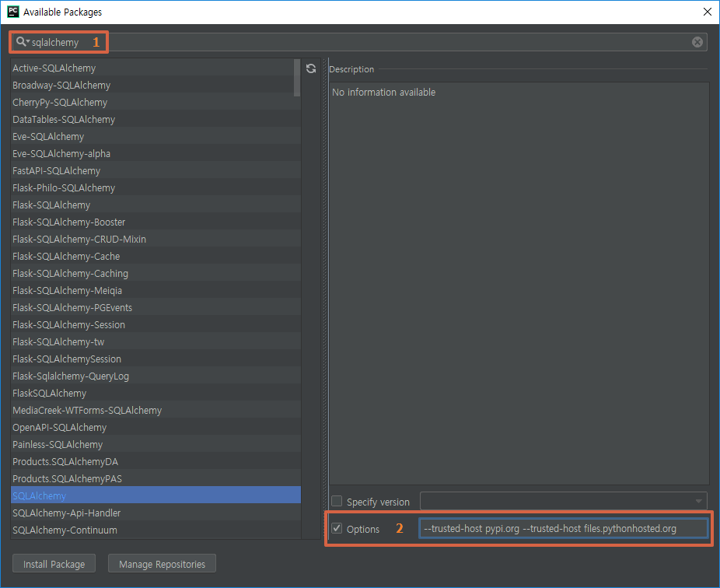Select Flask-SQLAlchemySession package
The height and width of the screenshot is (588, 720).
point(156,359)
